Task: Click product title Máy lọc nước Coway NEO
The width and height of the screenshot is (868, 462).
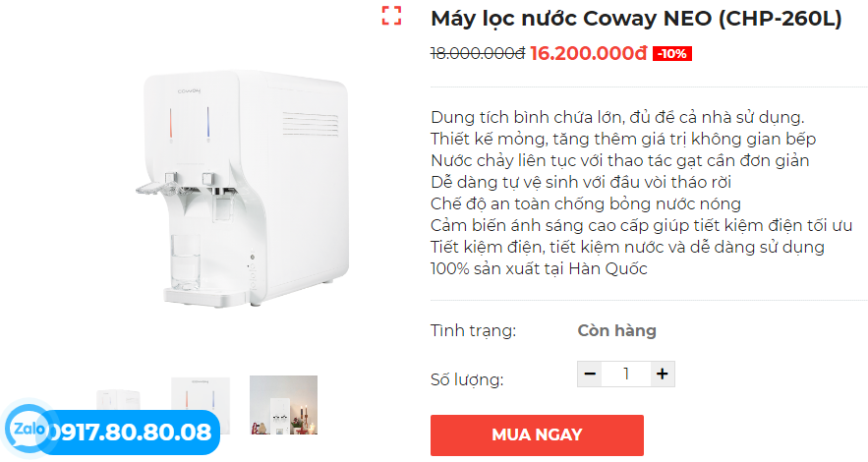Action: point(636,19)
